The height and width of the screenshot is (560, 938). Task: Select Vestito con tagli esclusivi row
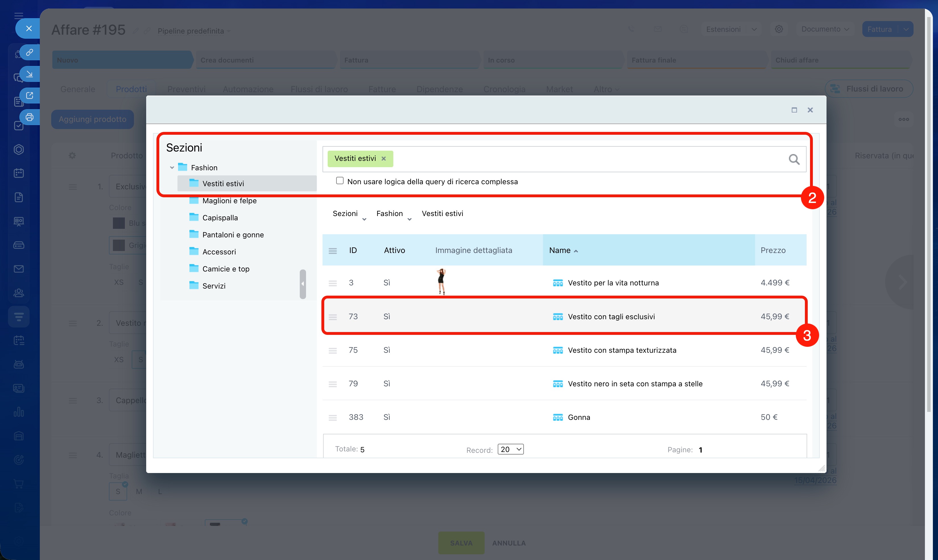tap(611, 317)
